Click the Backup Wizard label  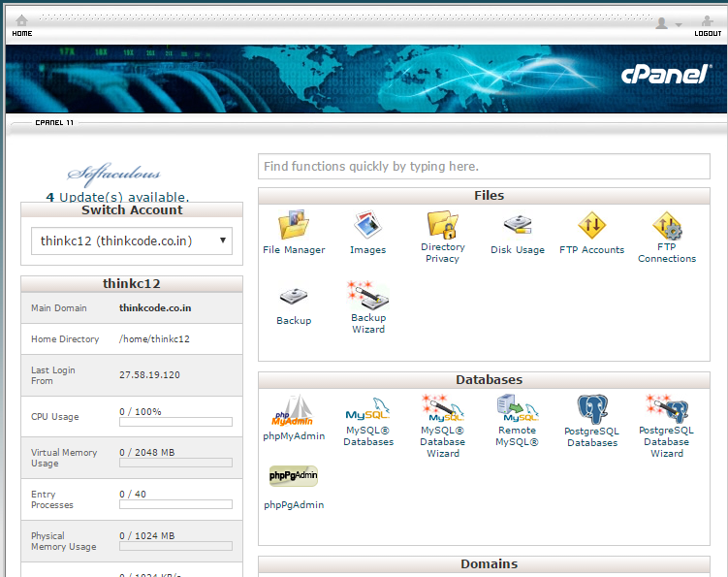[x=368, y=323]
